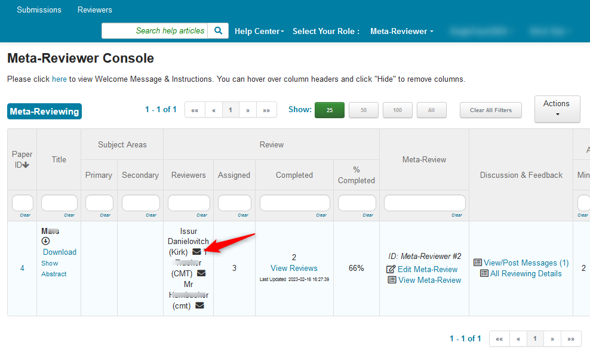The height and width of the screenshot is (364, 590).
Task: Click the download arrow icon under paper title
Action: (x=45, y=241)
